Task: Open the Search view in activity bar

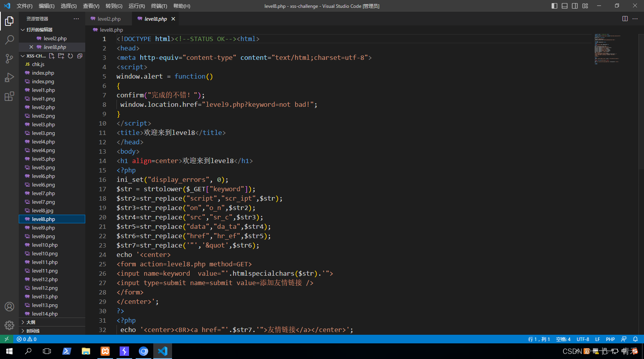Action: click(x=9, y=40)
